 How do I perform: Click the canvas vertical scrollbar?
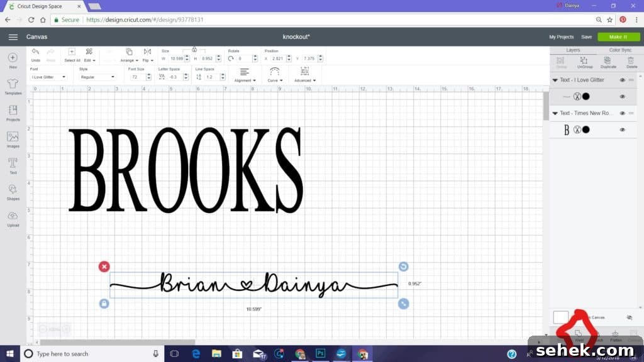tap(546, 106)
